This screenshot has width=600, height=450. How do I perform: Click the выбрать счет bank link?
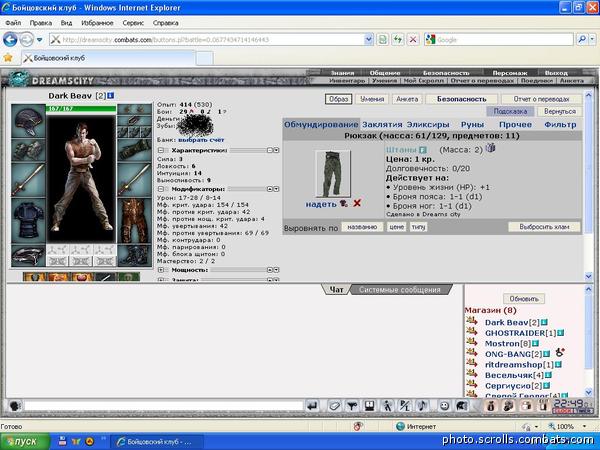(201, 140)
